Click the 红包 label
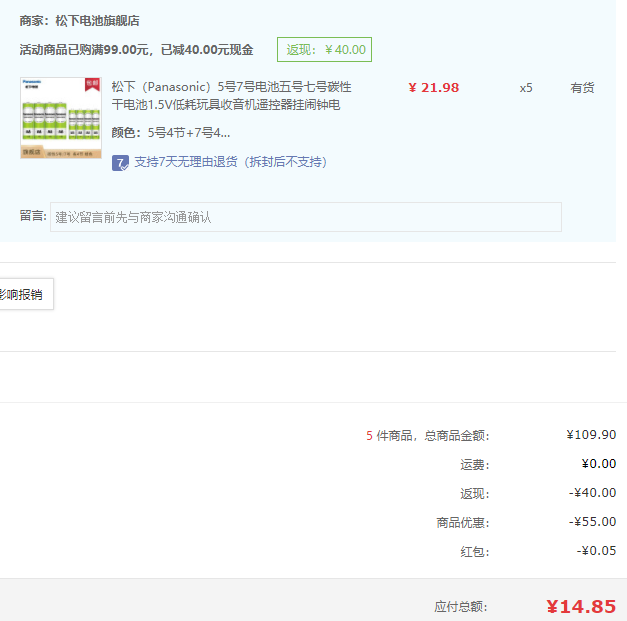Screen dimensions: 627x621 475,551
